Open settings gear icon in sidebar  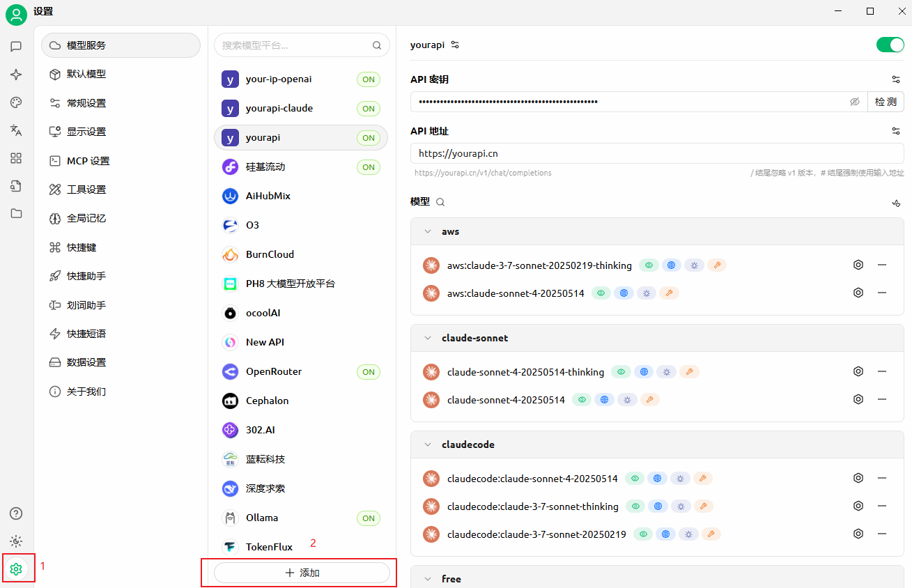[x=16, y=569]
